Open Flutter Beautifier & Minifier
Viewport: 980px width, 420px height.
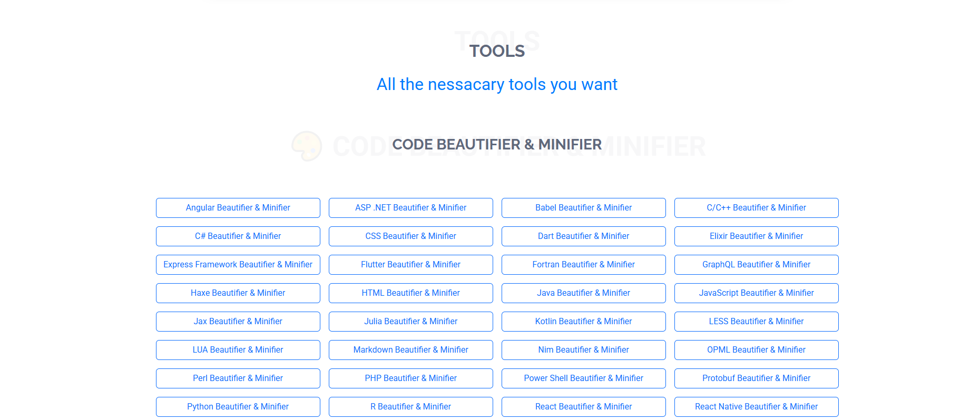pyautogui.click(x=411, y=265)
